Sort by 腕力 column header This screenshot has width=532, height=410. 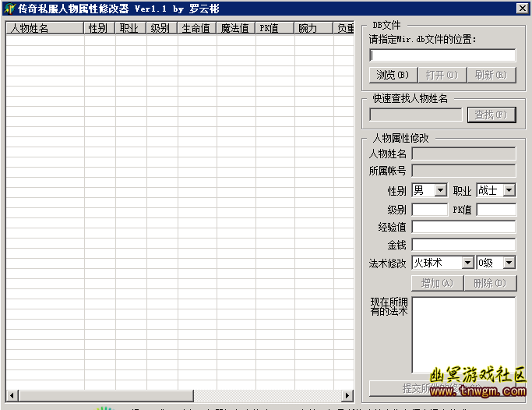tap(313, 28)
